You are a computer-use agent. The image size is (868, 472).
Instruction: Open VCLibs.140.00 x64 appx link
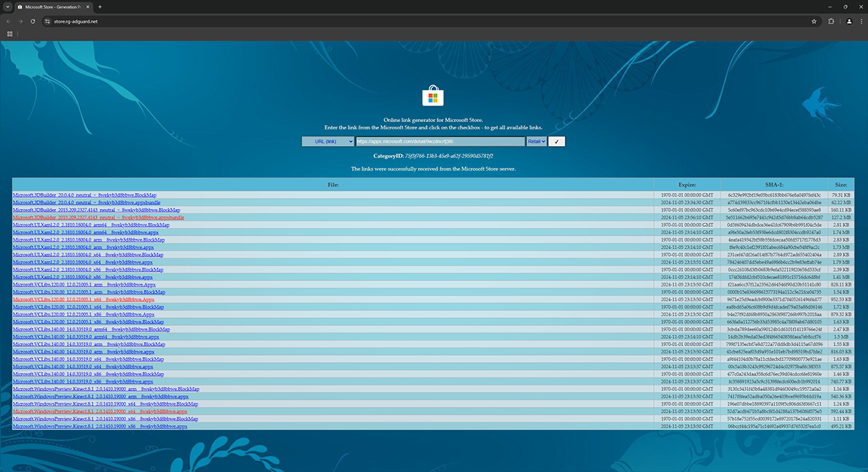83,366
